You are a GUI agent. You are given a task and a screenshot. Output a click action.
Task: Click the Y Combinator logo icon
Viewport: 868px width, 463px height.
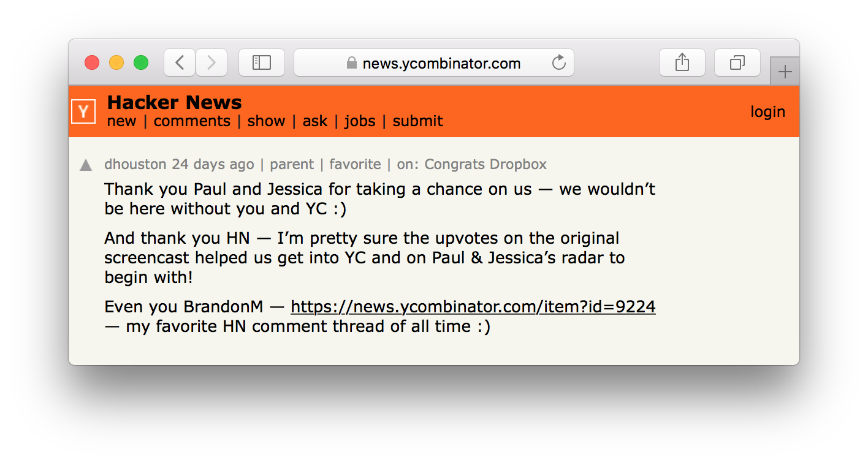(83, 111)
